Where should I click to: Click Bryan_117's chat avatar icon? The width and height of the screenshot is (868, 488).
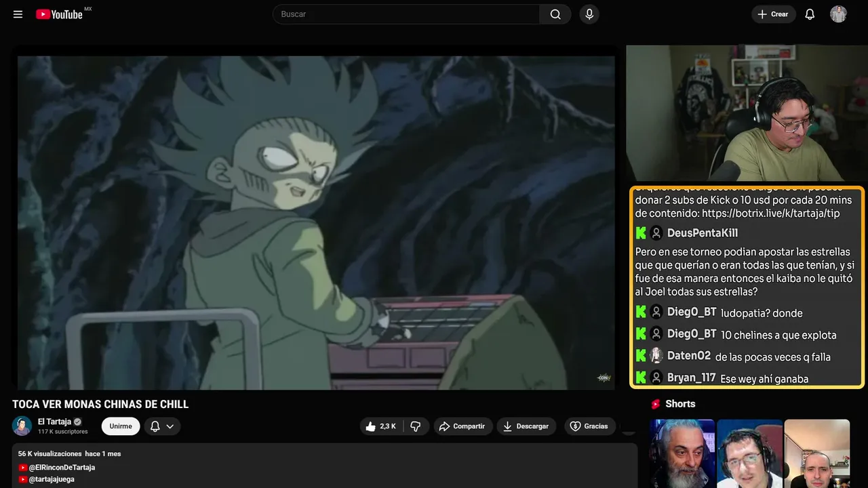(x=656, y=378)
